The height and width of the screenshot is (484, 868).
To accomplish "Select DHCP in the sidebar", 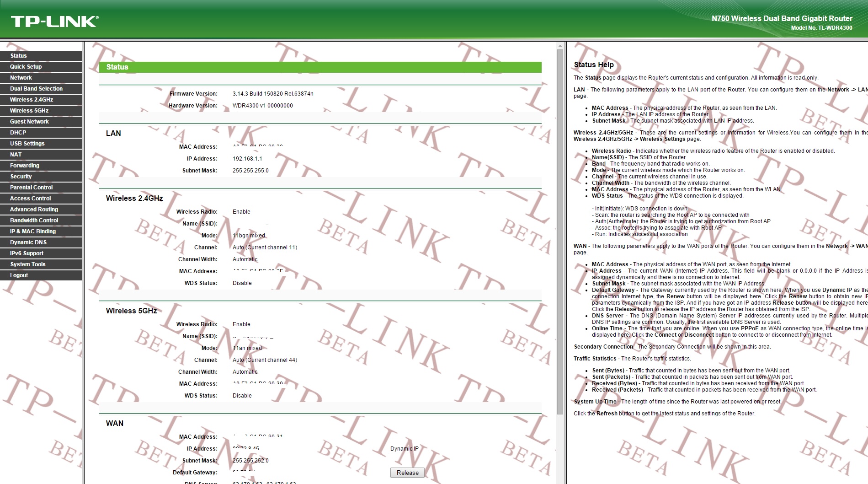I will (x=18, y=133).
